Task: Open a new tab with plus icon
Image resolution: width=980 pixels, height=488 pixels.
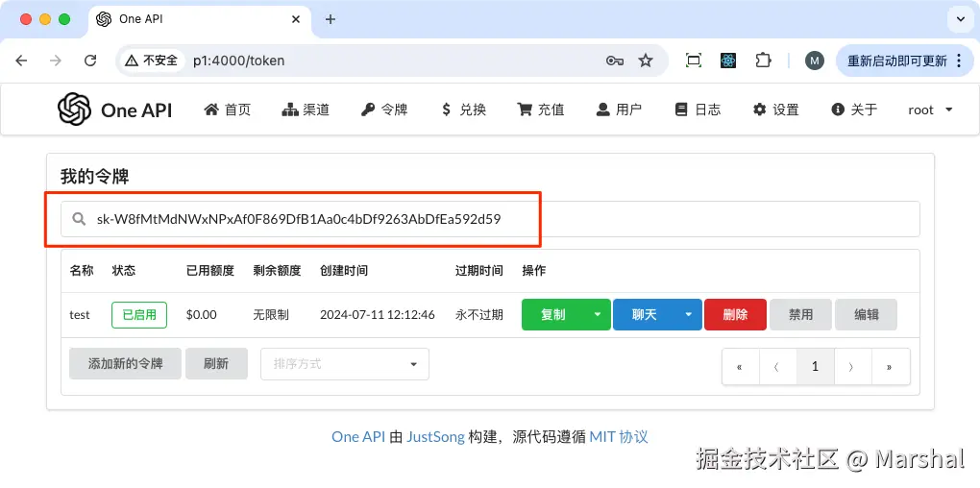Action: tap(331, 19)
